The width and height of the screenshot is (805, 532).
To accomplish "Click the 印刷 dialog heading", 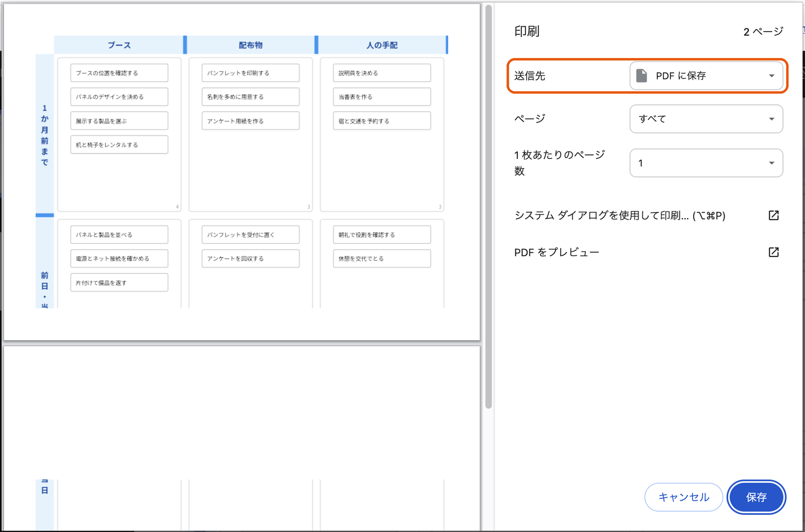I will [527, 31].
